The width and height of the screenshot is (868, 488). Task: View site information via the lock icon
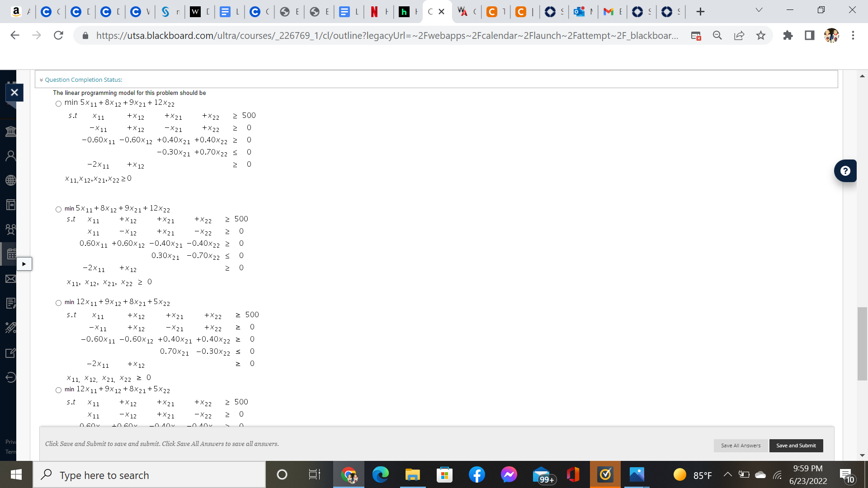tap(85, 35)
